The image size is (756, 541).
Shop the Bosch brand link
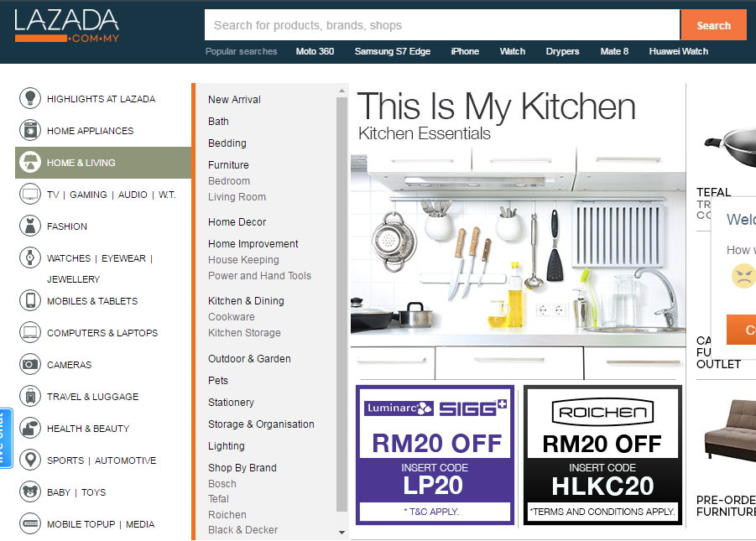point(222,483)
